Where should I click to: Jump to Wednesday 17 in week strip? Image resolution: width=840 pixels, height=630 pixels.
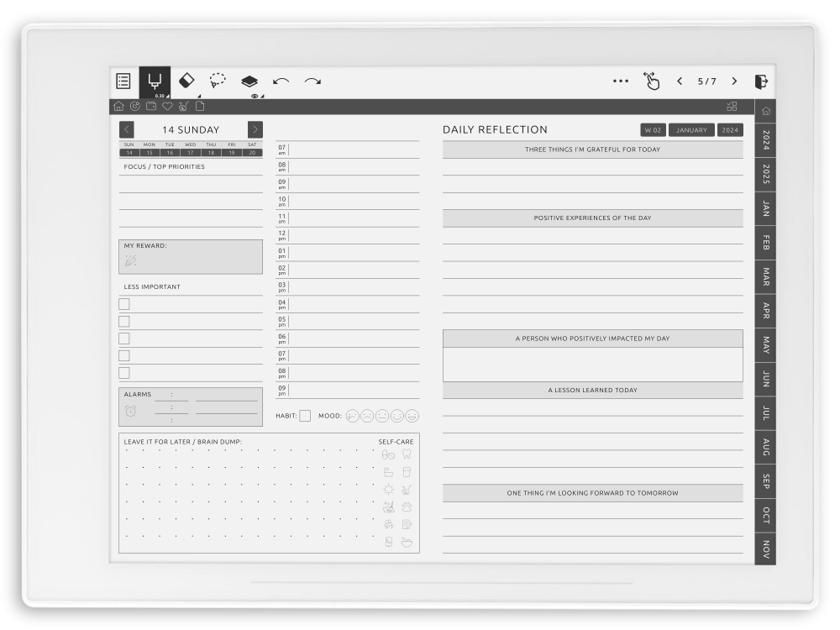[x=190, y=153]
